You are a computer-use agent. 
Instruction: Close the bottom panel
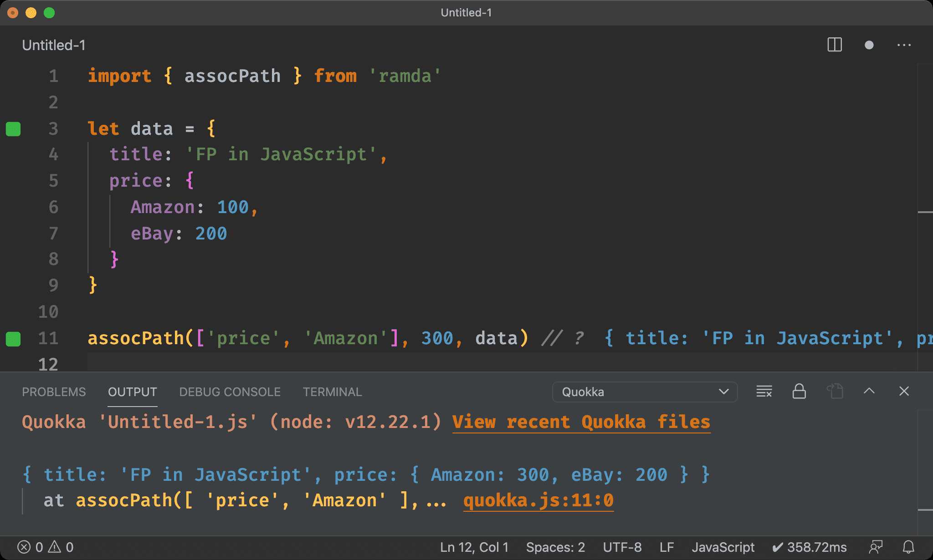tap(904, 391)
